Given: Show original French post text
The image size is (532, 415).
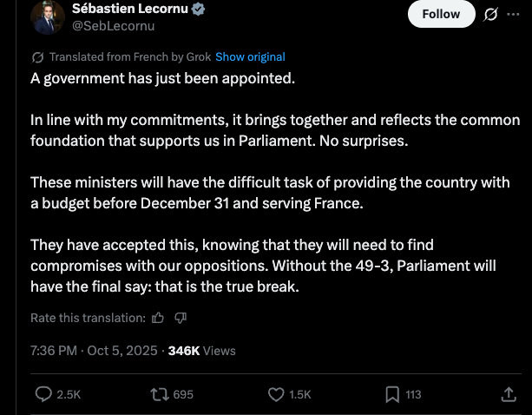Looking at the screenshot, I should click(250, 57).
